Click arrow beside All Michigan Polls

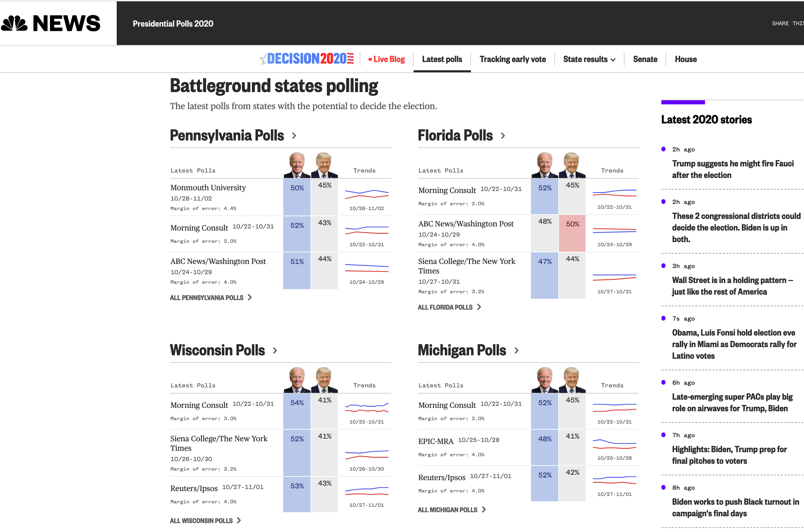coord(484,509)
